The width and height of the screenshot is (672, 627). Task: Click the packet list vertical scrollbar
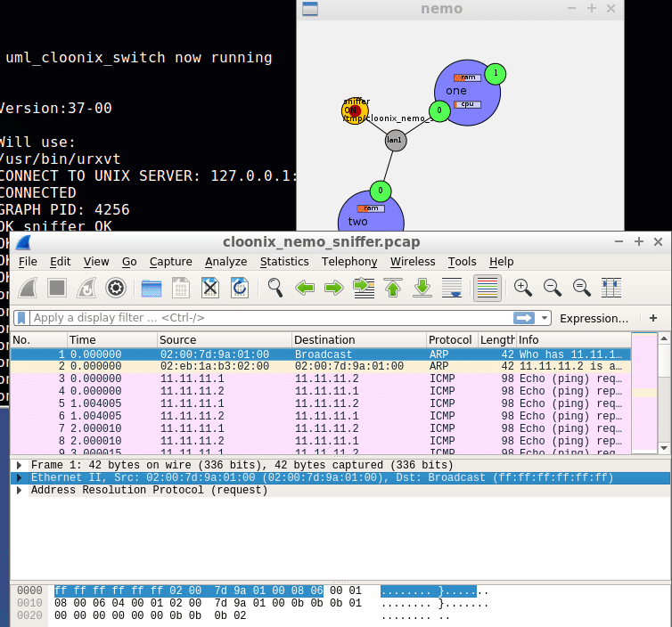[x=663, y=392]
